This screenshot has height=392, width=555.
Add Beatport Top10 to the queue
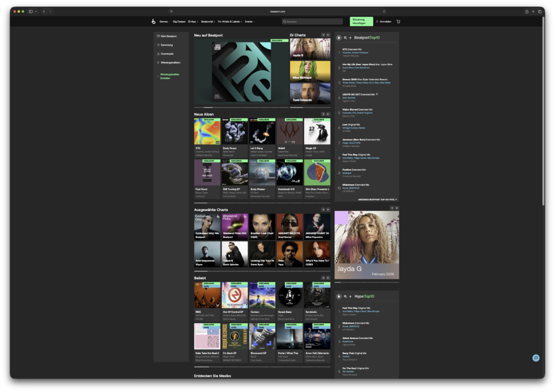[x=345, y=37]
